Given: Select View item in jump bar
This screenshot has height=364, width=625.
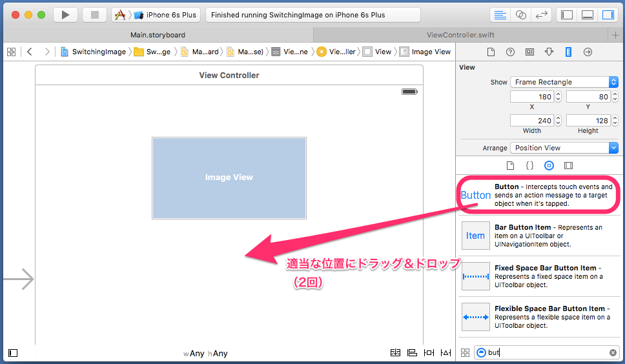Looking at the screenshot, I should point(377,52).
